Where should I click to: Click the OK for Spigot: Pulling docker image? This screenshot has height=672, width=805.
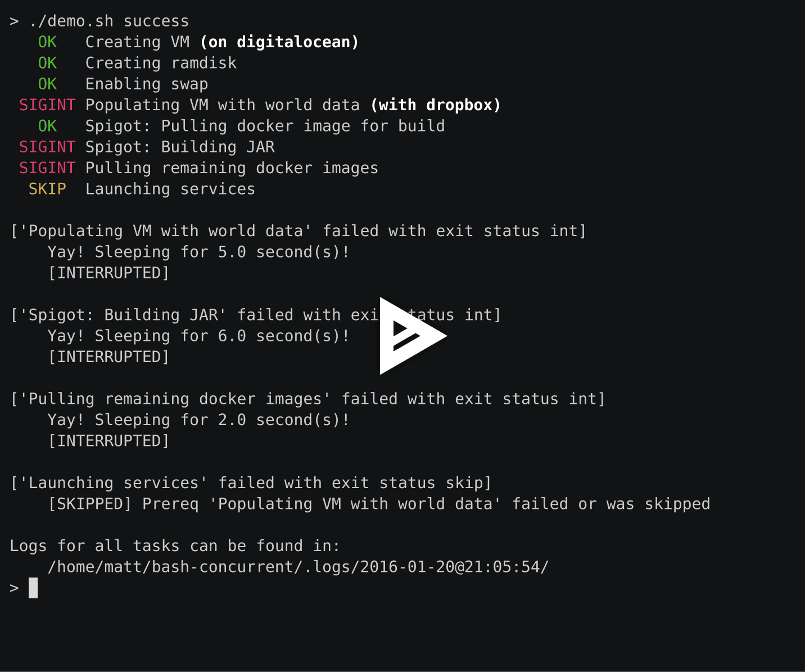47,126
